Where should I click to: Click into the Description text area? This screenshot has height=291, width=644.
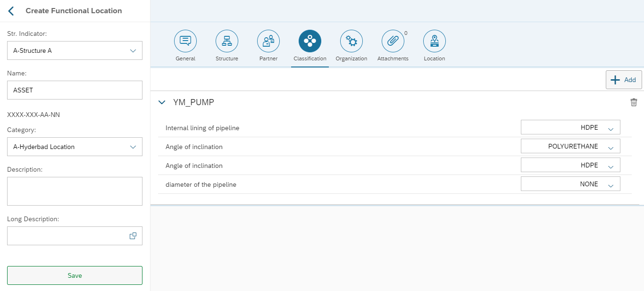click(75, 191)
